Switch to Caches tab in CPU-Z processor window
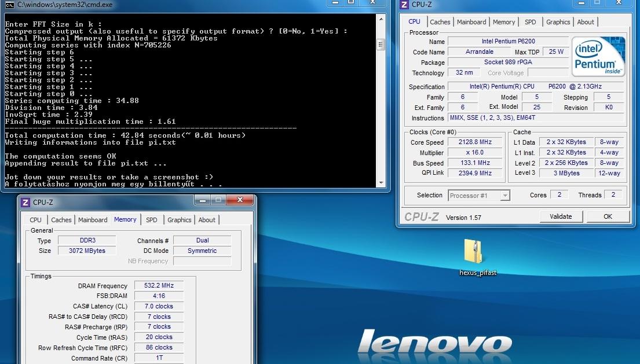Viewport: 640px width, 364px height. [440, 22]
